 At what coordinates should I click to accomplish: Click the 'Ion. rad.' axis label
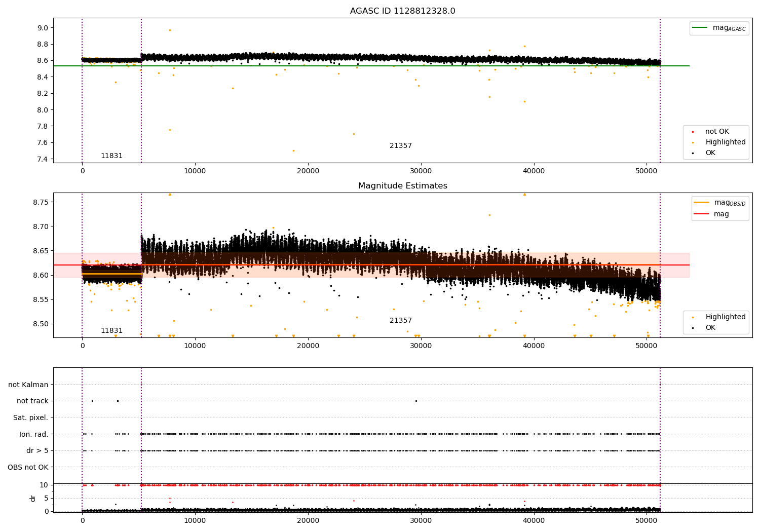(x=34, y=435)
